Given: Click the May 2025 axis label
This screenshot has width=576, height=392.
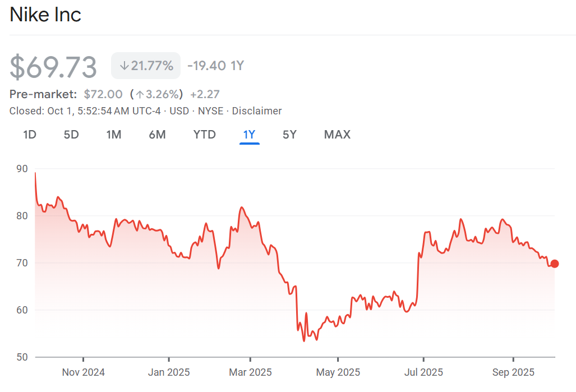Looking at the screenshot, I should tap(338, 372).
